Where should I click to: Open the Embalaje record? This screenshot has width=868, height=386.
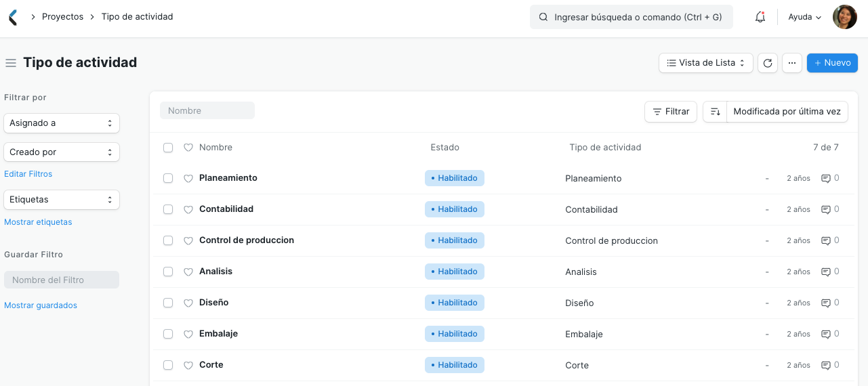click(218, 334)
